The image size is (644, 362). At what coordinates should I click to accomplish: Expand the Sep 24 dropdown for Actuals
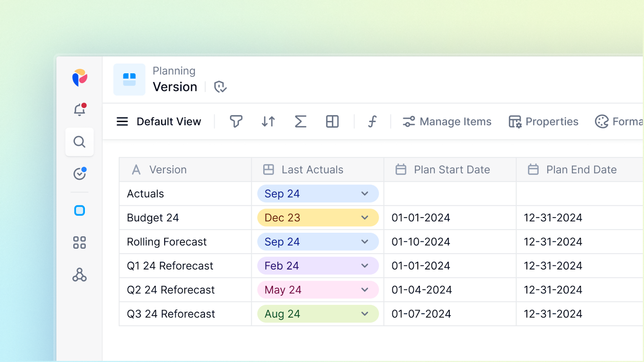pyautogui.click(x=365, y=194)
